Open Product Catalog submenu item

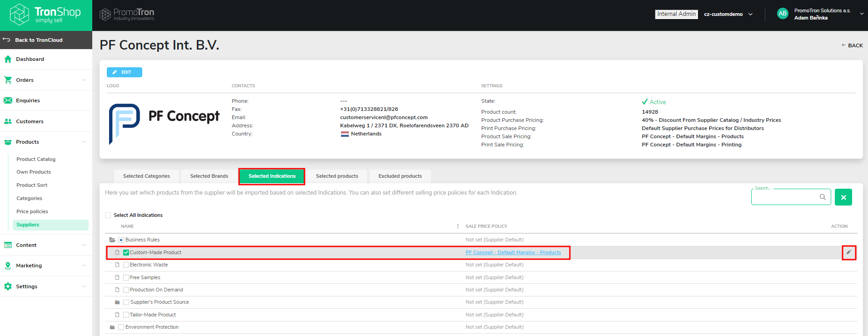click(36, 159)
